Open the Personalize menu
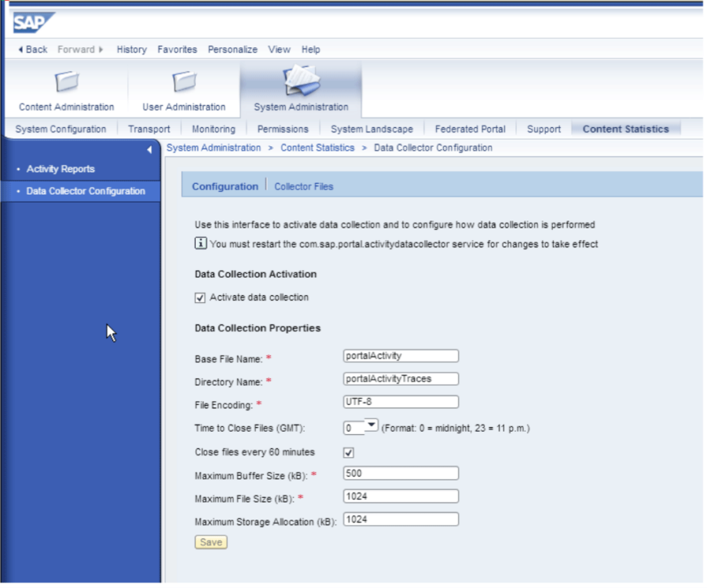 233,49
